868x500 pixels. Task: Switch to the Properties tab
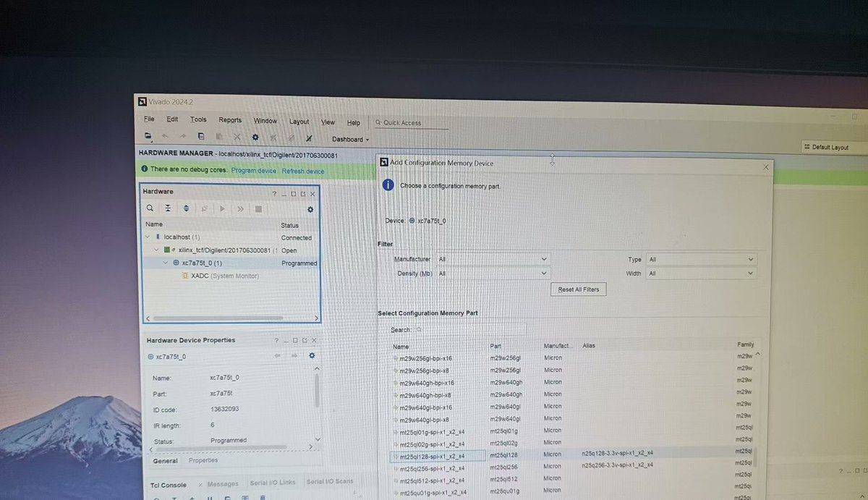click(x=203, y=460)
